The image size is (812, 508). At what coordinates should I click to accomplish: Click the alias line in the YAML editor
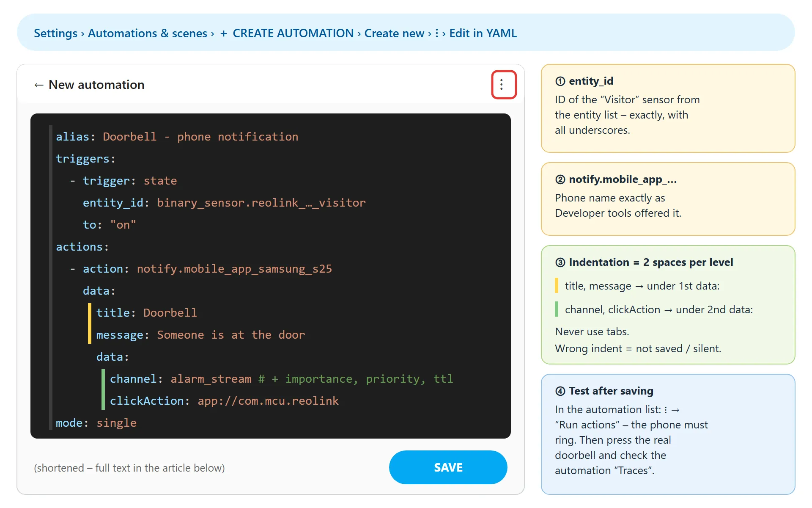[177, 137]
